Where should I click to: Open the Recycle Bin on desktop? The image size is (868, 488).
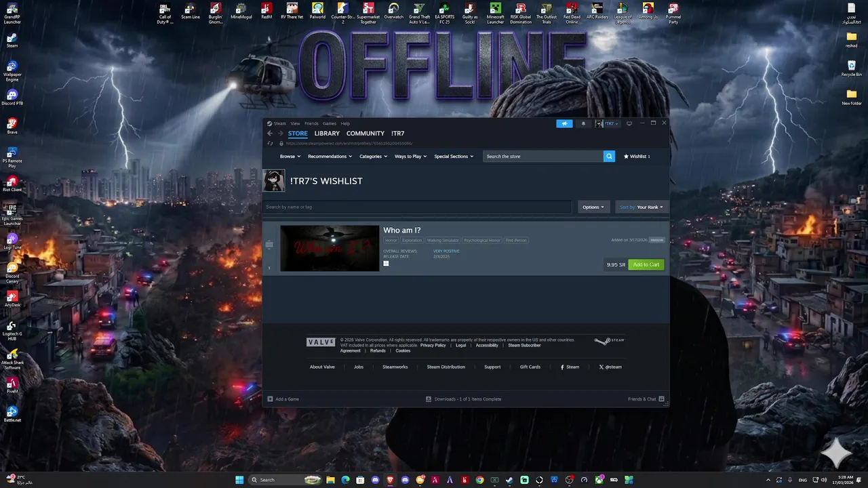coord(851,68)
